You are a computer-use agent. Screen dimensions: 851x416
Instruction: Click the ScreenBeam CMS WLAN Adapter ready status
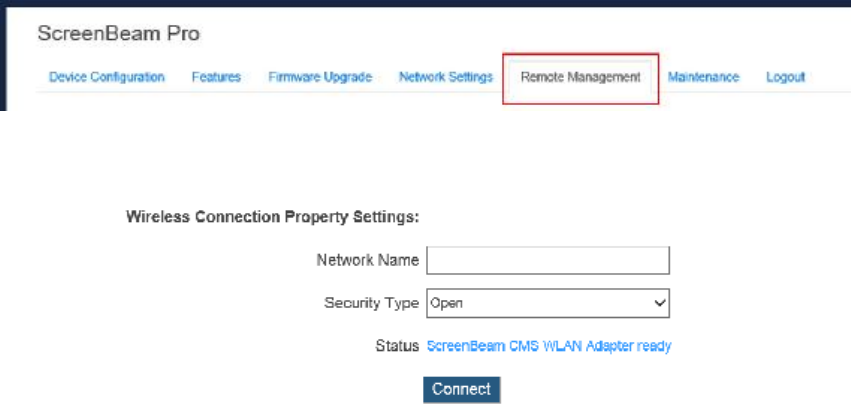[x=549, y=346]
